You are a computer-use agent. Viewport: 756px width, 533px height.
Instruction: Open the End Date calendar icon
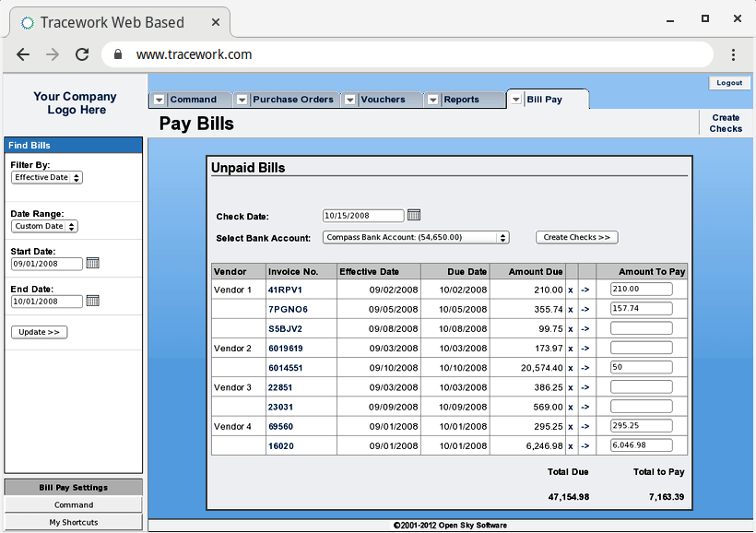tap(92, 301)
